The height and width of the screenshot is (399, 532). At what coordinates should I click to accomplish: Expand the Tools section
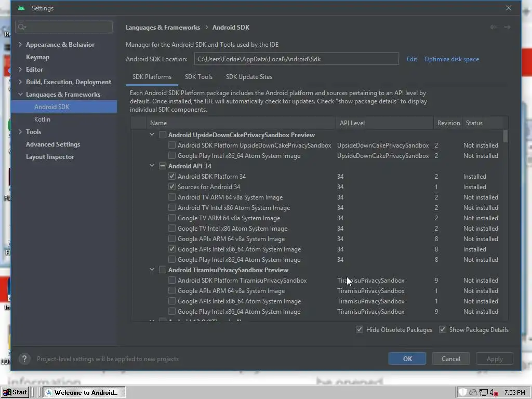tap(20, 131)
